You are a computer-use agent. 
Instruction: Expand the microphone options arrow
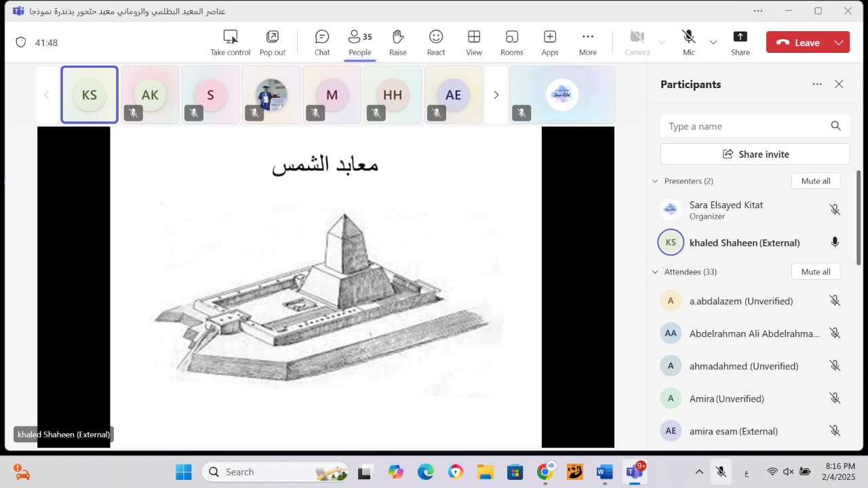click(x=713, y=43)
